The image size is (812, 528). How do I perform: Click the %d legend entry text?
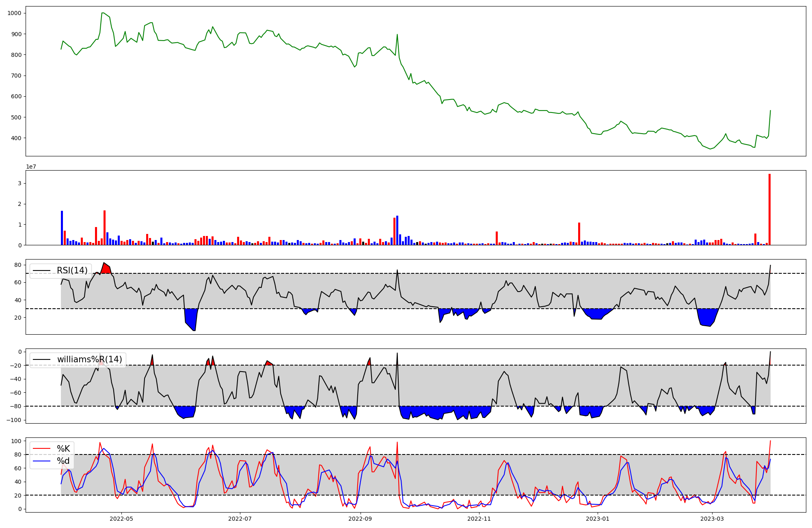(x=63, y=461)
